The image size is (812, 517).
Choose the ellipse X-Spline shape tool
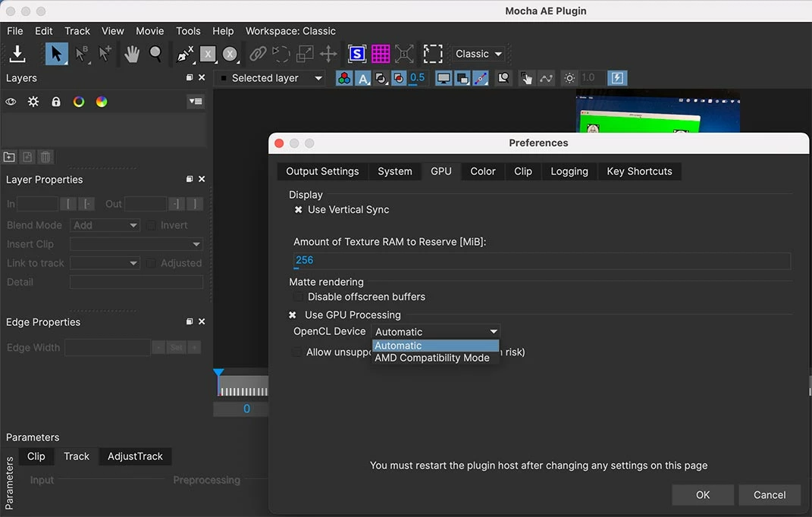230,53
